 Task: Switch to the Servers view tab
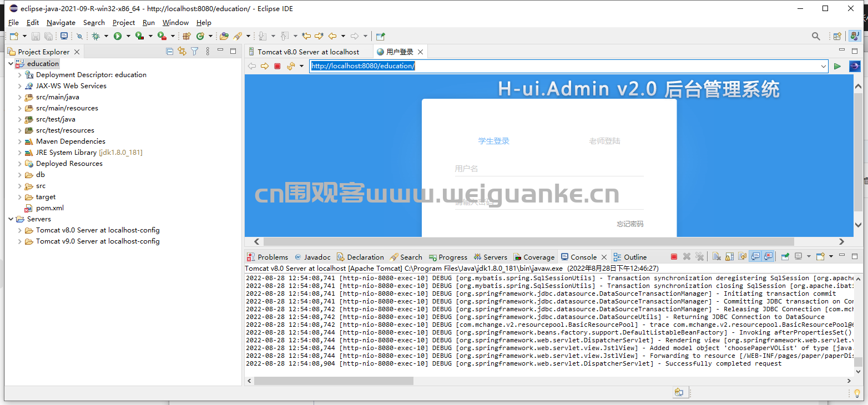tap(490, 257)
